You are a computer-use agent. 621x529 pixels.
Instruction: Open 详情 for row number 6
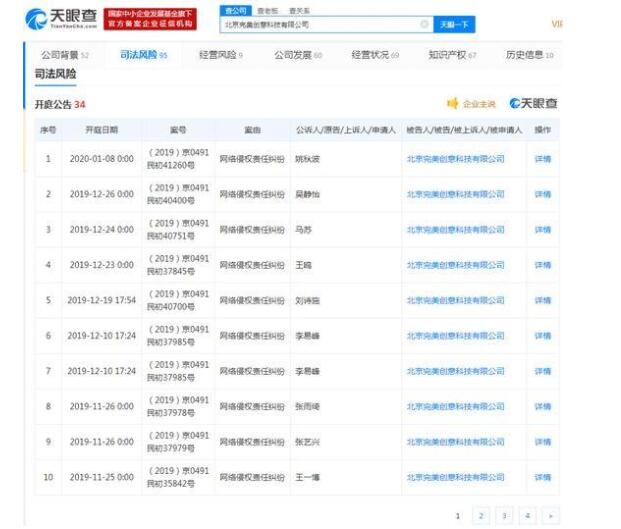pyautogui.click(x=543, y=336)
